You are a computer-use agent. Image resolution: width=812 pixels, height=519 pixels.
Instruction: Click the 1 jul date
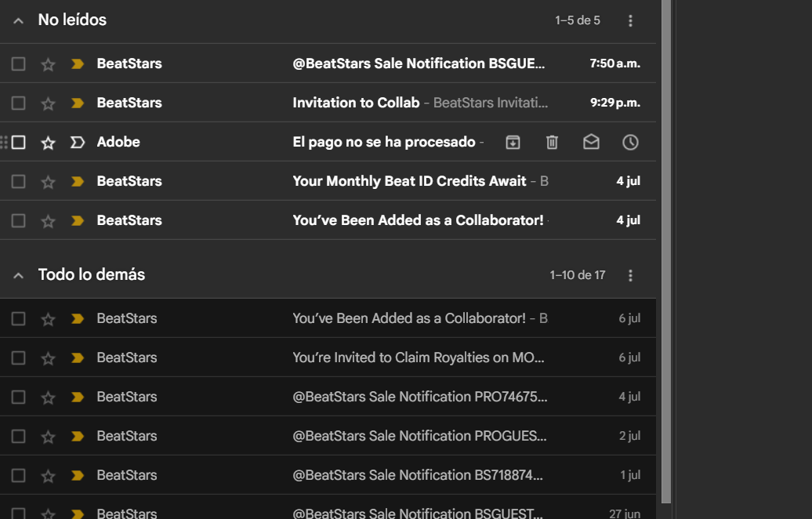630,475
